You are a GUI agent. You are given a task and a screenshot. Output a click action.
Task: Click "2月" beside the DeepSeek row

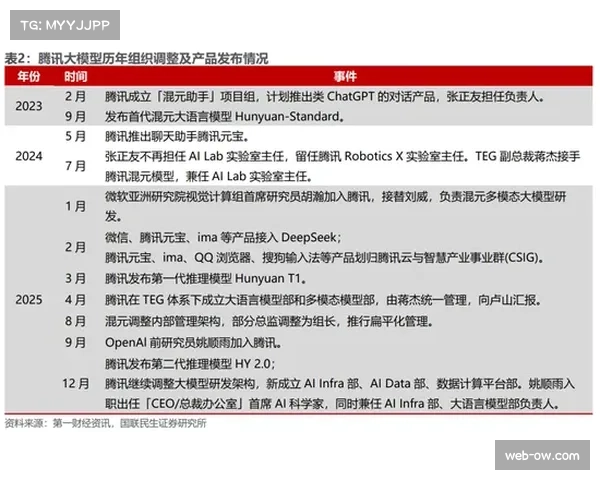[x=75, y=247]
